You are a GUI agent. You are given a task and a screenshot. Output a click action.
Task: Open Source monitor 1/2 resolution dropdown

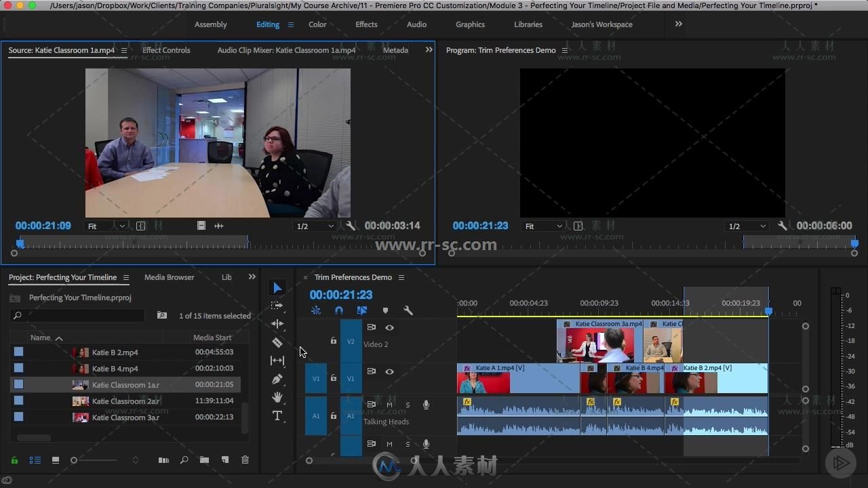tap(315, 226)
